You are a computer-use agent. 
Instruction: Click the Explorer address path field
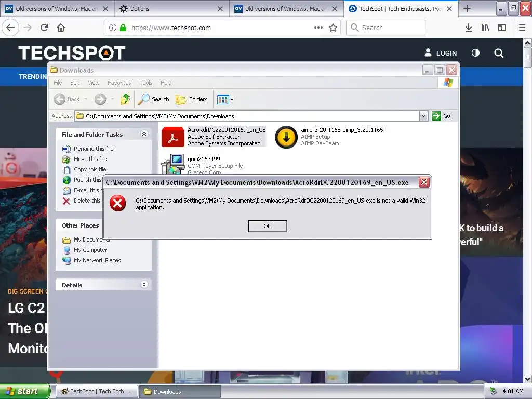[x=247, y=116]
